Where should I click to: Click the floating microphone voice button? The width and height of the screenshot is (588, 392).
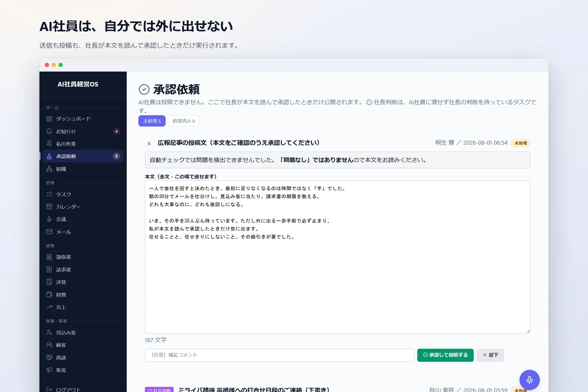coord(529,380)
